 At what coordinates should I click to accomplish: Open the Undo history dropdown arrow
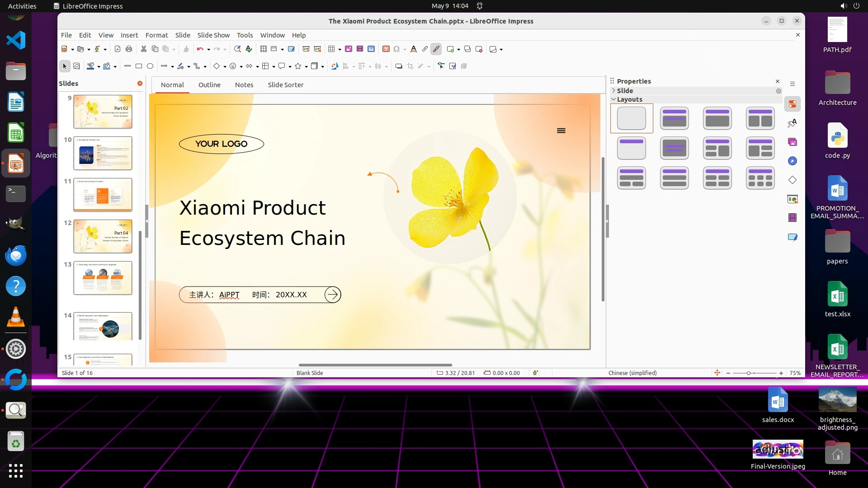coord(208,50)
